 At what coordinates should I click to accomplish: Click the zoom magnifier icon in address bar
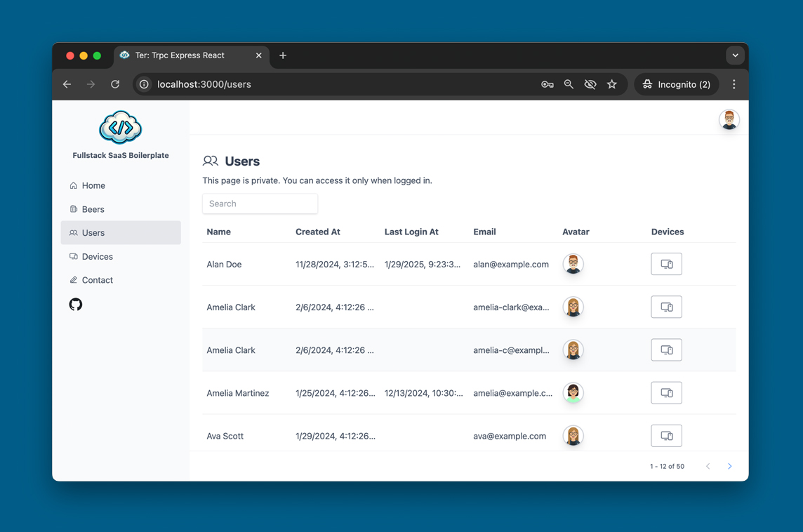569,84
